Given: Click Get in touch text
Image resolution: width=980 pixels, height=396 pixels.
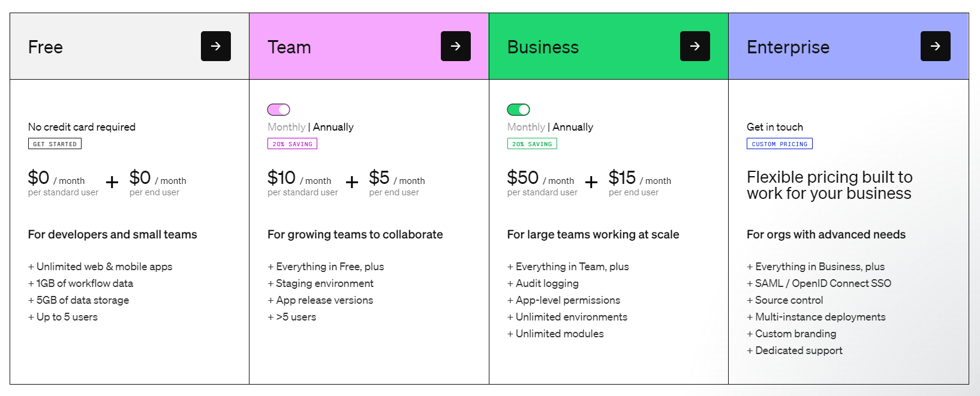Looking at the screenshot, I should [775, 127].
